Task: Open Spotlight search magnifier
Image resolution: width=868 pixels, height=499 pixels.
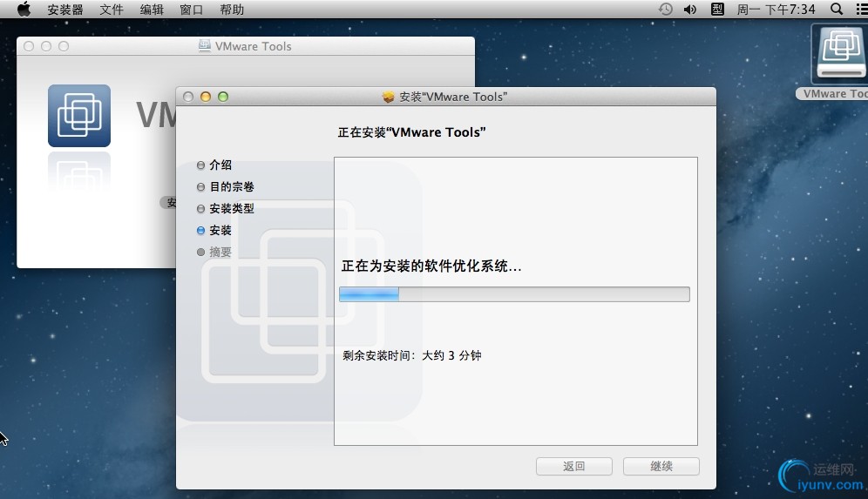Action: pos(837,10)
